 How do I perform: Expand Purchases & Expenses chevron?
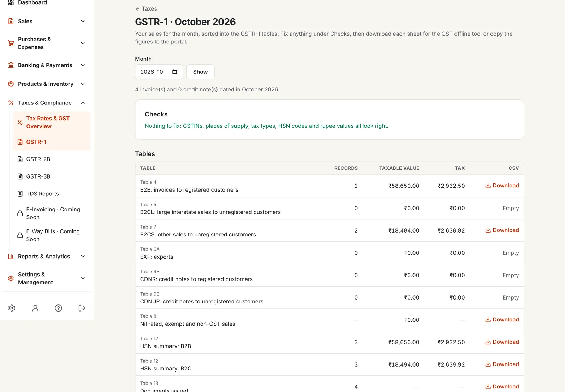83,43
